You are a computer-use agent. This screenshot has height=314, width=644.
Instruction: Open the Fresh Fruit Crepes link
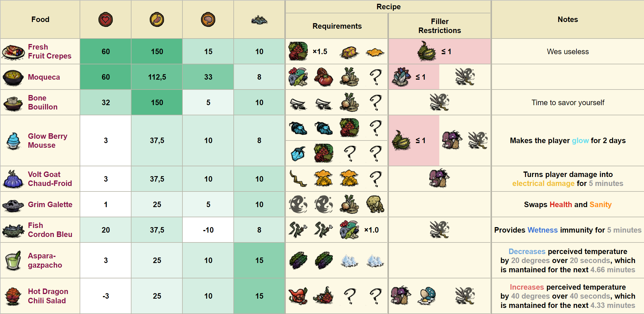50,51
